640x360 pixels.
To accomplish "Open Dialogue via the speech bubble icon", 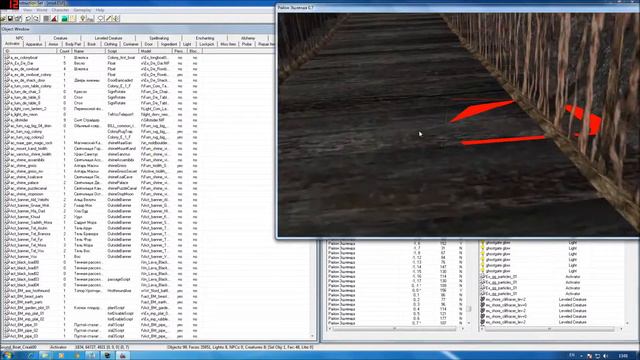I will pos(100,18).
